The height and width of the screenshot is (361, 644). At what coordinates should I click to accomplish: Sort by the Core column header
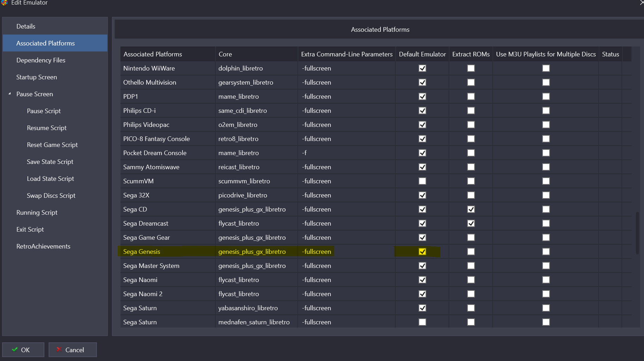pyautogui.click(x=256, y=54)
